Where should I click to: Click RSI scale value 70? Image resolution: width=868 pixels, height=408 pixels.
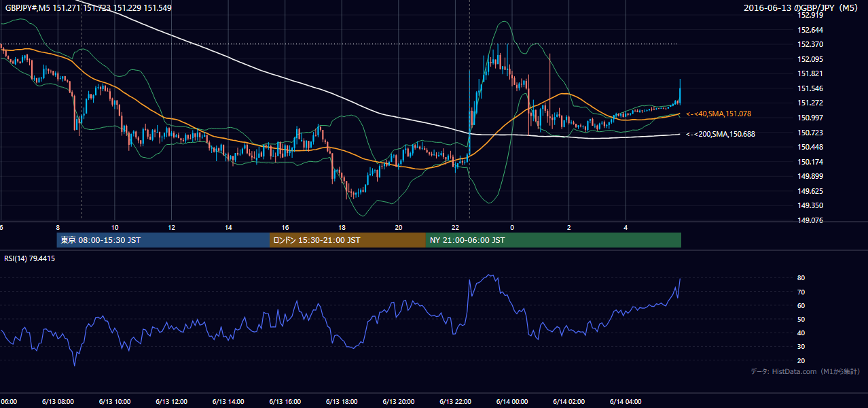click(801, 292)
